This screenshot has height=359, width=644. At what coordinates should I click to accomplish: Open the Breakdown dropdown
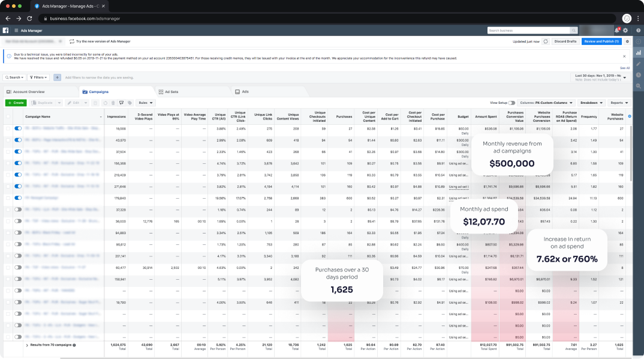click(591, 103)
